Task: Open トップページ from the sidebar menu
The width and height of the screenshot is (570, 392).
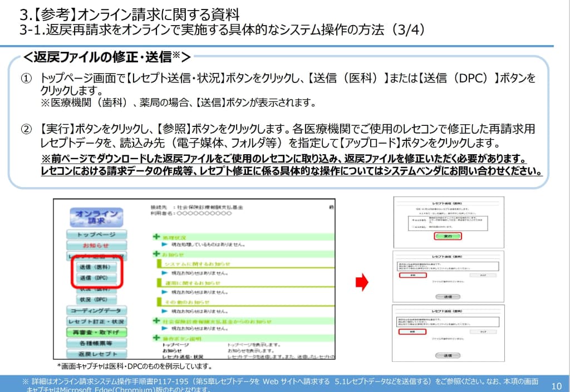Action: coord(98,234)
